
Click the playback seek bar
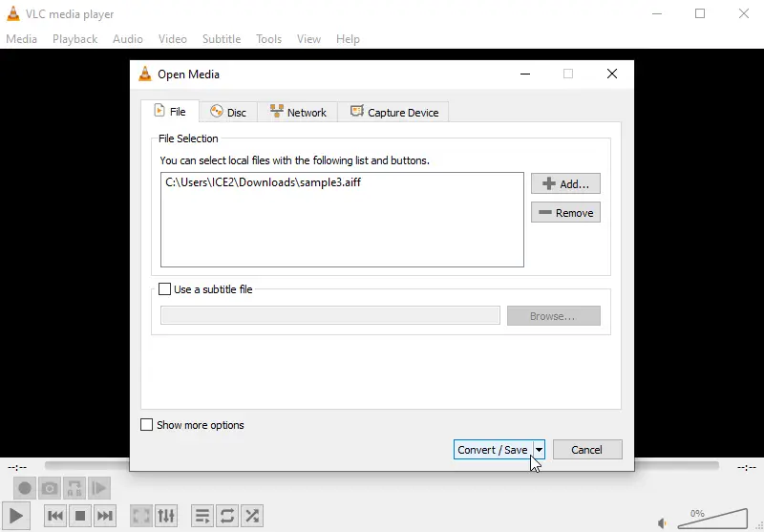381,466
